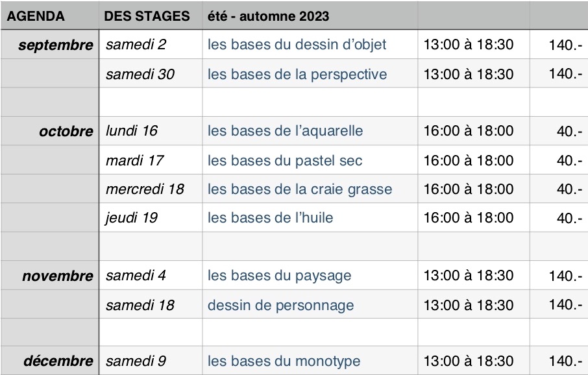This screenshot has width=588, height=375.
Task: Open 'les bases de l'huile' link
Action: (x=270, y=217)
